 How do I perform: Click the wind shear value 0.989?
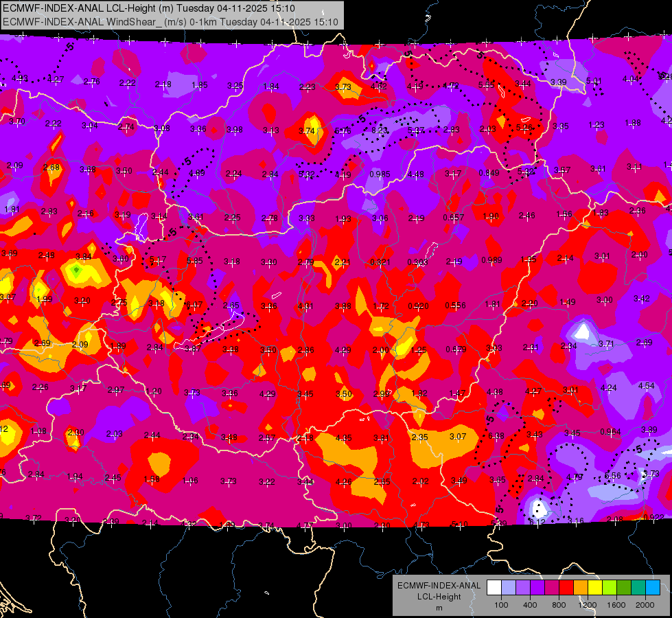491,260
